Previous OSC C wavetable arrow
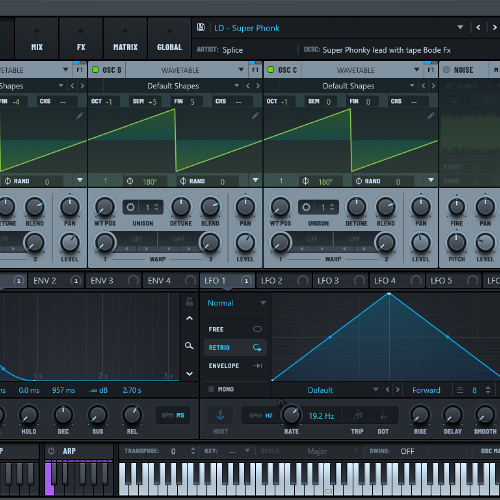The image size is (500, 500). point(423,86)
